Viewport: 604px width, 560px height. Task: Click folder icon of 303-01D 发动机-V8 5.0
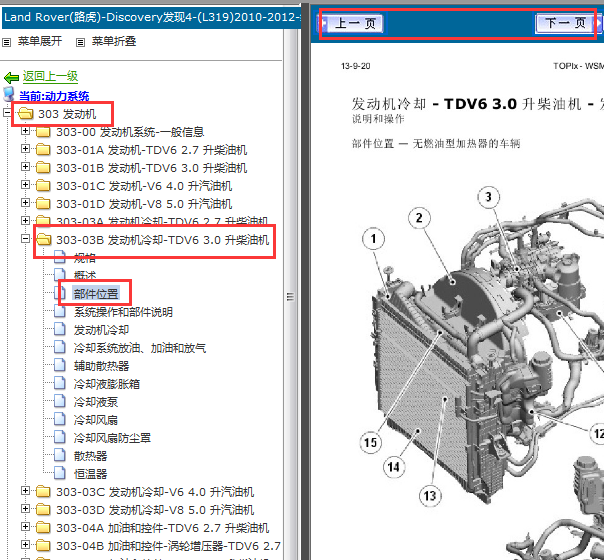[x=43, y=203]
